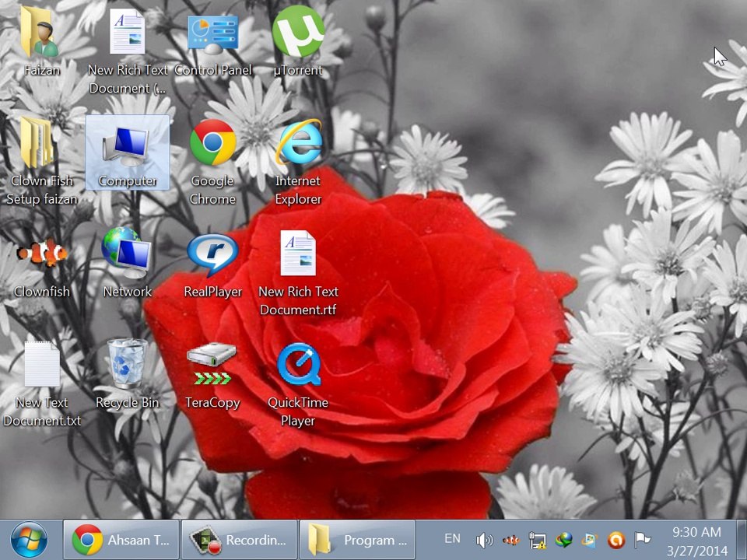Click the Internet Download Manager tray icon
This screenshot has height=560, width=747.
563,540
